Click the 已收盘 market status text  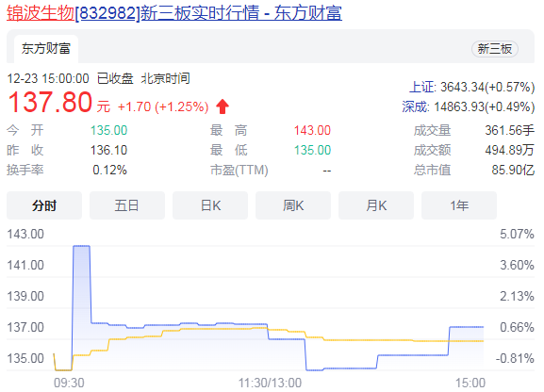115,78
